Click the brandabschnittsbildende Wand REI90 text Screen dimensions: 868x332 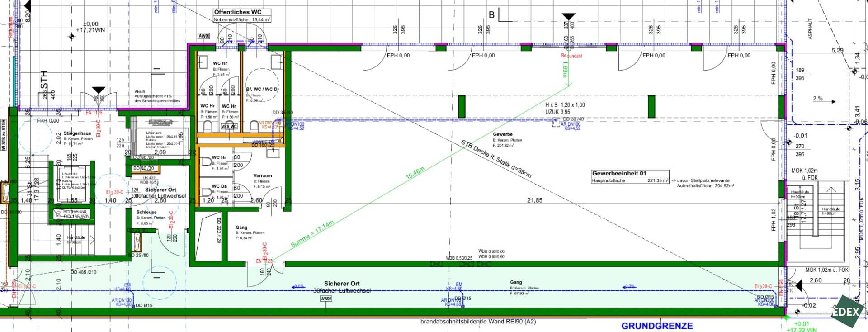478,322
